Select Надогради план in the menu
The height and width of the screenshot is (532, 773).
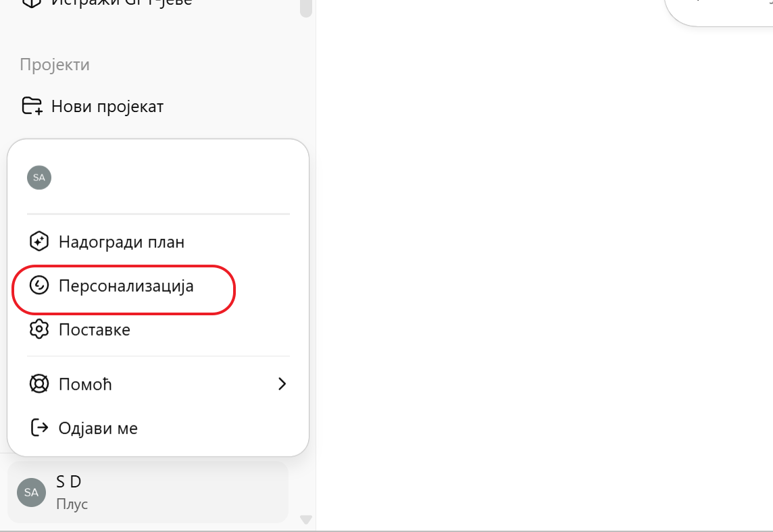coord(122,242)
